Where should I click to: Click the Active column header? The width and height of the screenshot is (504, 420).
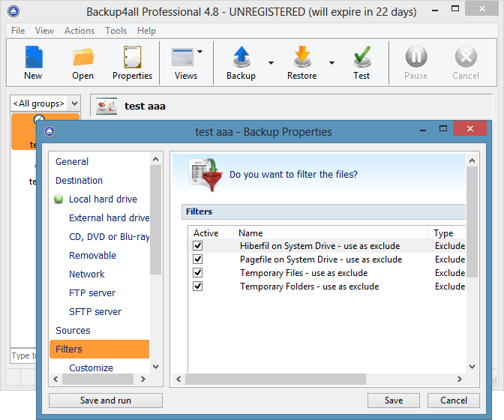click(x=211, y=233)
